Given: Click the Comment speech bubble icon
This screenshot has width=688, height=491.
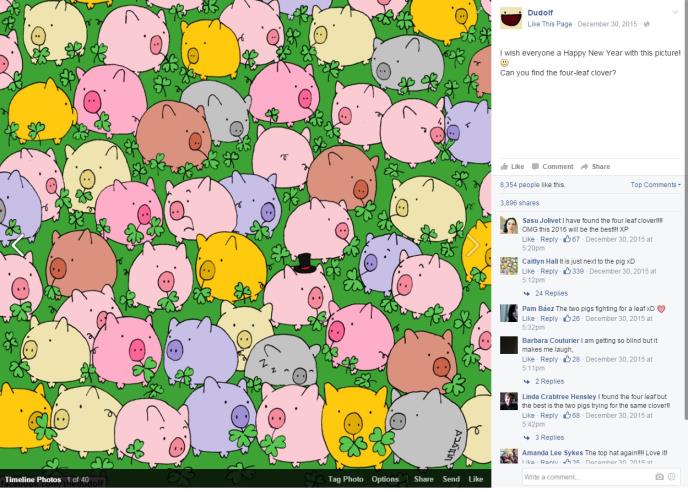Looking at the screenshot, I should [535, 166].
